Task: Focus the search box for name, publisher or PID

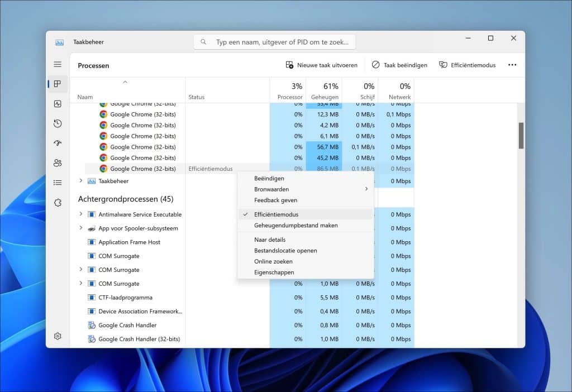Action: [x=274, y=42]
